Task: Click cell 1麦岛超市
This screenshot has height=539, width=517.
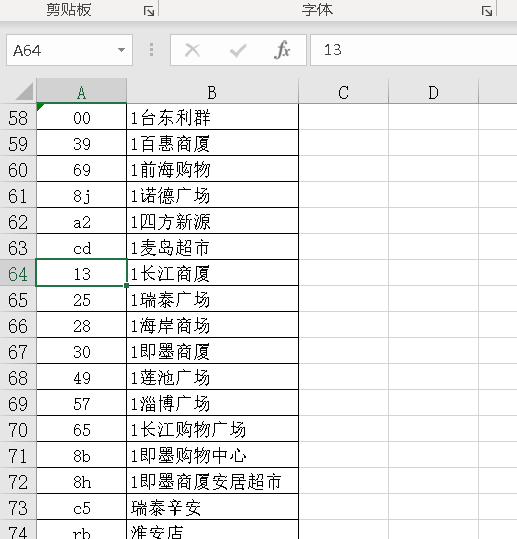Action: point(212,248)
